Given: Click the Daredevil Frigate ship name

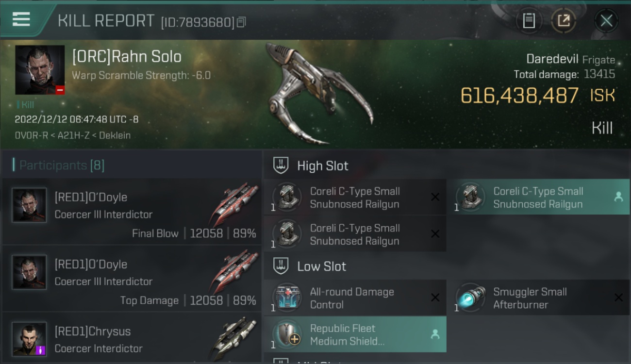Looking at the screenshot, I should pyautogui.click(x=570, y=60).
